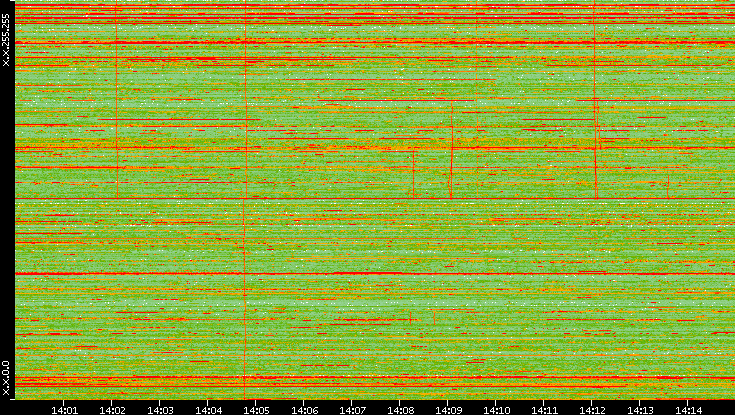
Task: Click the 14:06 time axis label
Action: pyautogui.click(x=304, y=410)
